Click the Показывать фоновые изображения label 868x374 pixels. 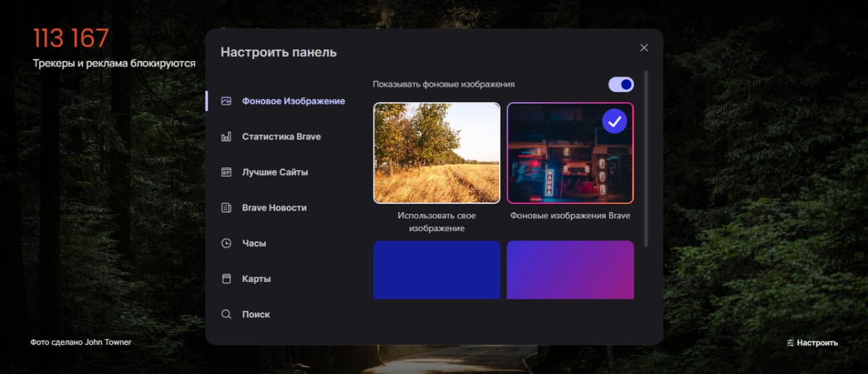pos(443,85)
